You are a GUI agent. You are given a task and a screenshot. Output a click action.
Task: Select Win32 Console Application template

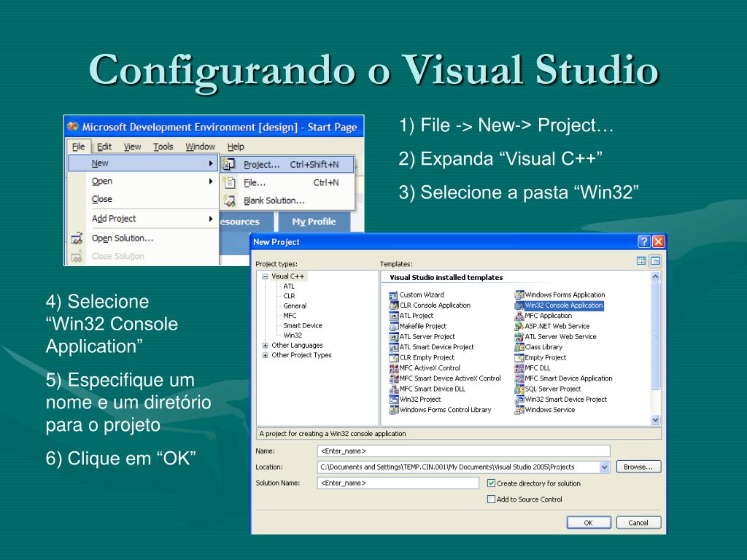tap(559, 306)
